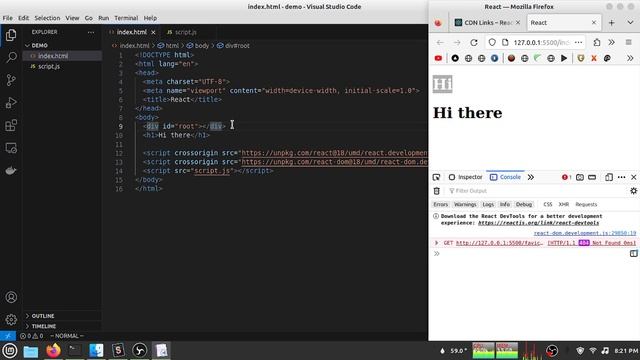Open Firefox application hamburger menu
The image size is (640, 360).
coord(629,42)
